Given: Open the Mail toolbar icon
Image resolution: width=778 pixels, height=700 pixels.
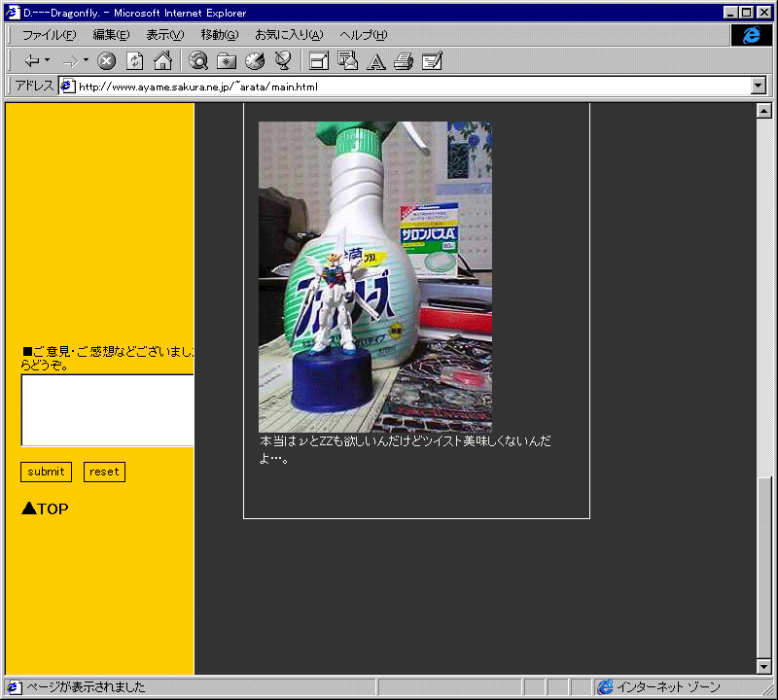Looking at the screenshot, I should pyautogui.click(x=347, y=61).
